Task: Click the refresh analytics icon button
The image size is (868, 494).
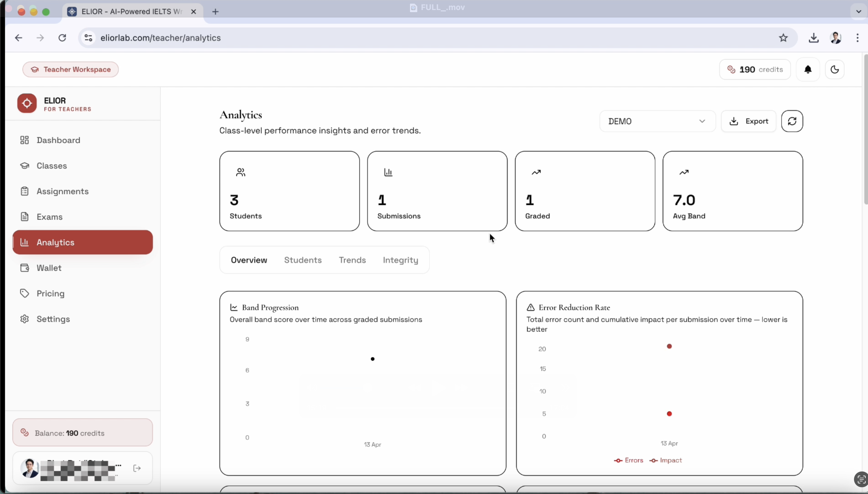Action: pyautogui.click(x=792, y=121)
